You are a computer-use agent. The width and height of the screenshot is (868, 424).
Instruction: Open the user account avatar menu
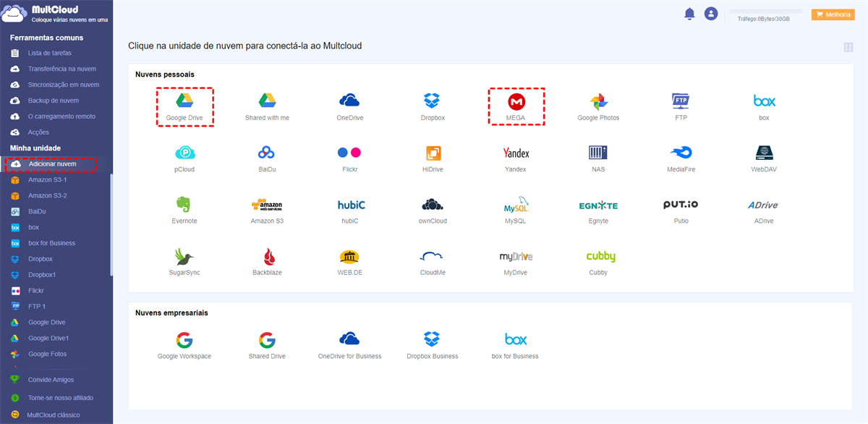[711, 14]
